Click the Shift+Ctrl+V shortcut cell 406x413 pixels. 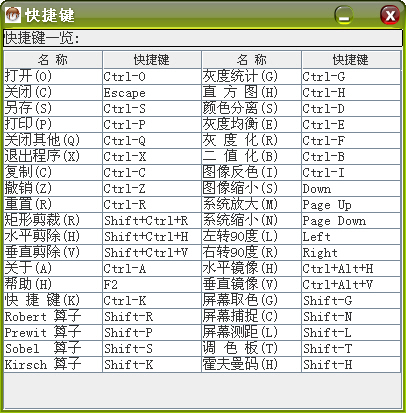152,253
